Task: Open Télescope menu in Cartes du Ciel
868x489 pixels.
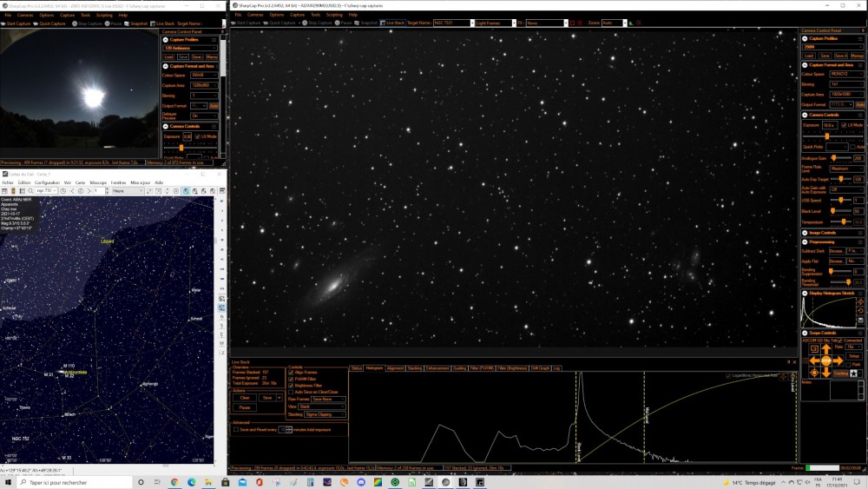Action: click(98, 182)
